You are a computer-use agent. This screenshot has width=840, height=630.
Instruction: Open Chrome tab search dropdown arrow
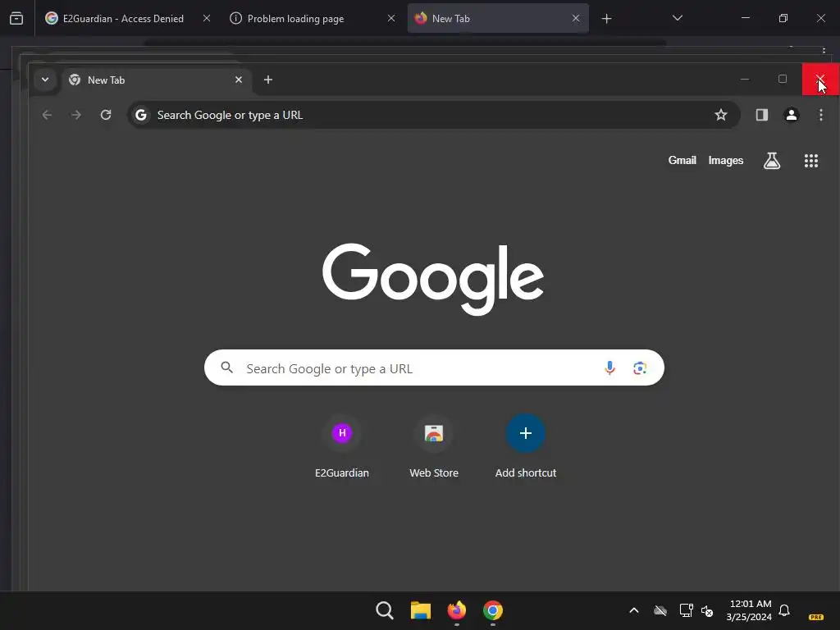(x=45, y=80)
